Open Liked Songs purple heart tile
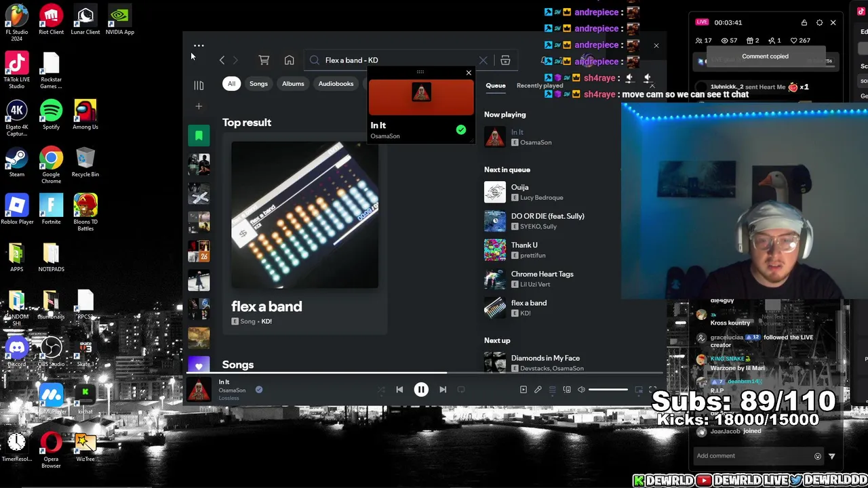The image size is (868, 488). pyautogui.click(x=199, y=366)
